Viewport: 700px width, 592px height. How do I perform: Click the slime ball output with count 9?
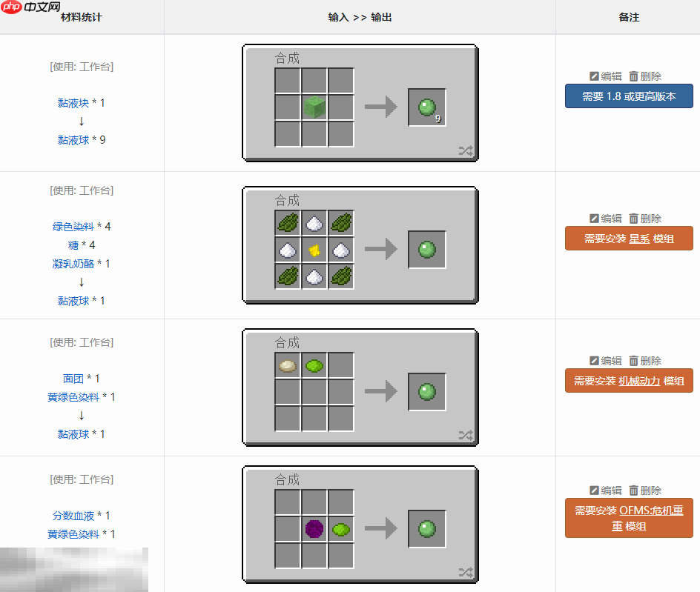427,107
